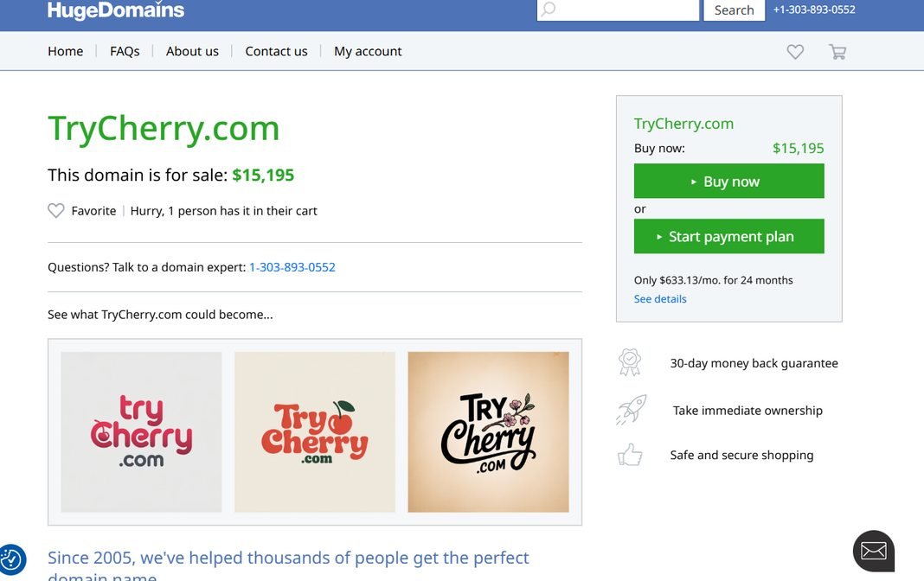Click the thumbs-up secure shopping icon

pyautogui.click(x=630, y=455)
